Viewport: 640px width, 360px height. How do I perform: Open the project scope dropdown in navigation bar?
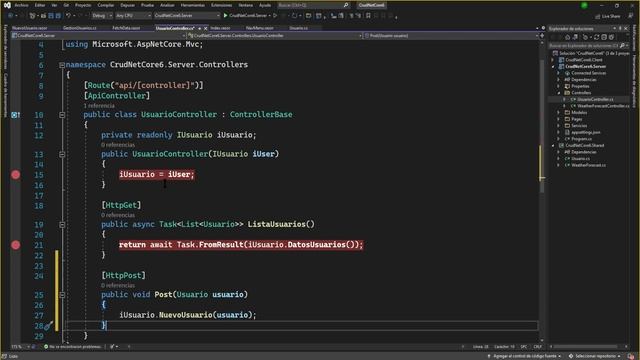99,36
